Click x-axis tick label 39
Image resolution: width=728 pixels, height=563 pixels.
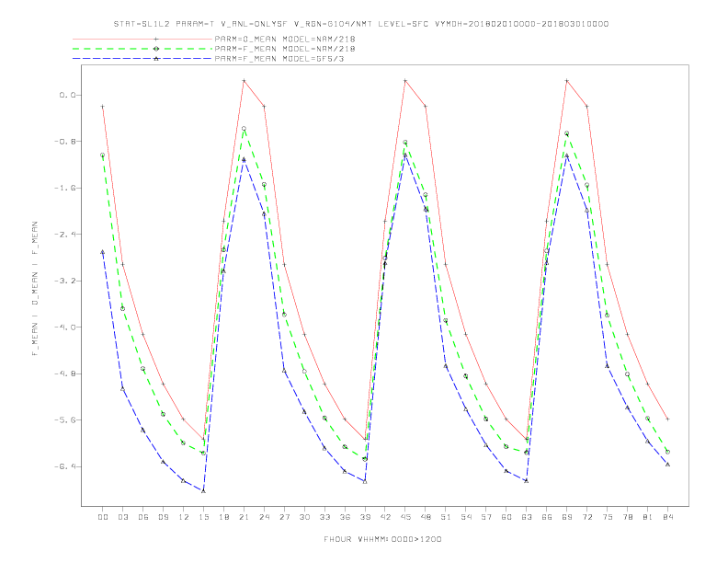365,517
